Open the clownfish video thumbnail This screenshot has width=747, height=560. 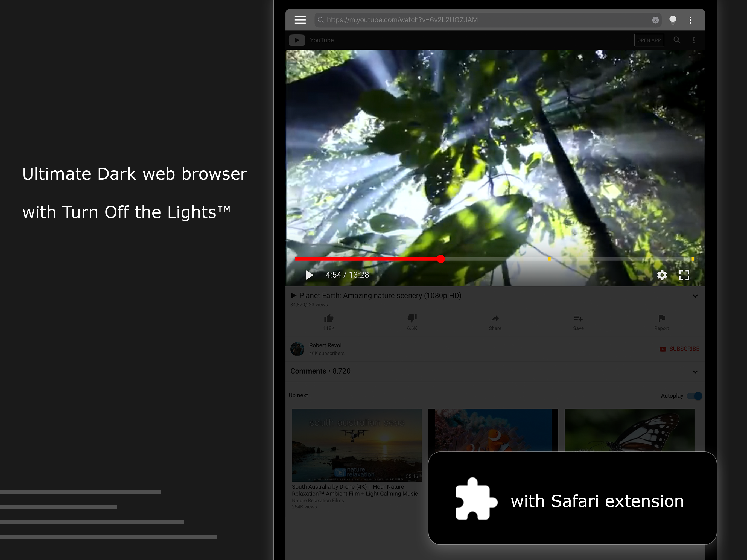(x=493, y=430)
